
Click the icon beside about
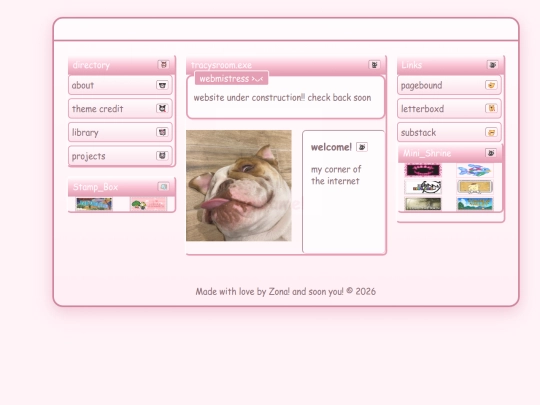162,85
